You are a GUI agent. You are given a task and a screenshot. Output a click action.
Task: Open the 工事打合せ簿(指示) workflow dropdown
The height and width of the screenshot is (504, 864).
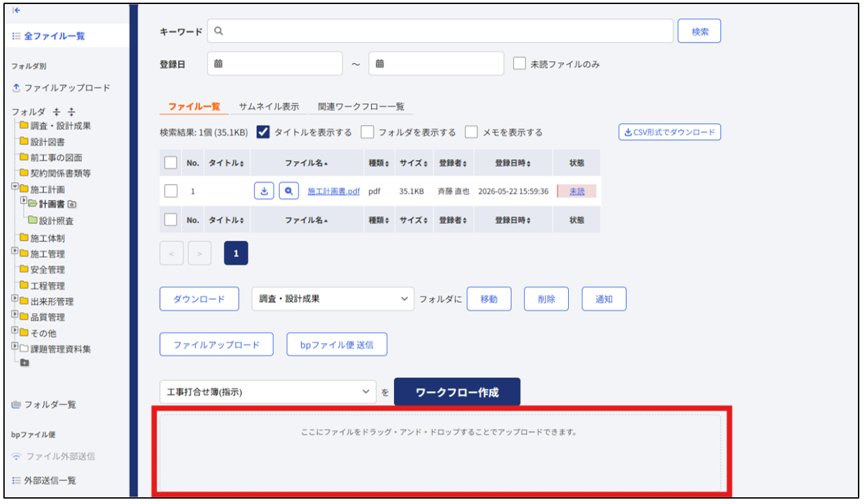click(268, 392)
